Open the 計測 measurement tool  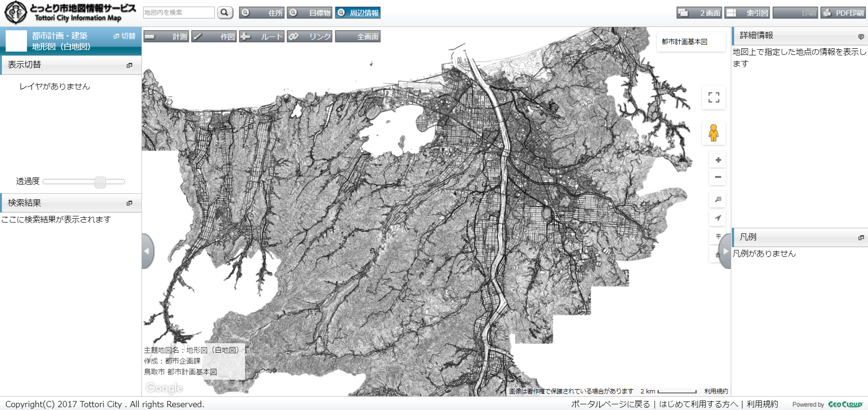[166, 36]
